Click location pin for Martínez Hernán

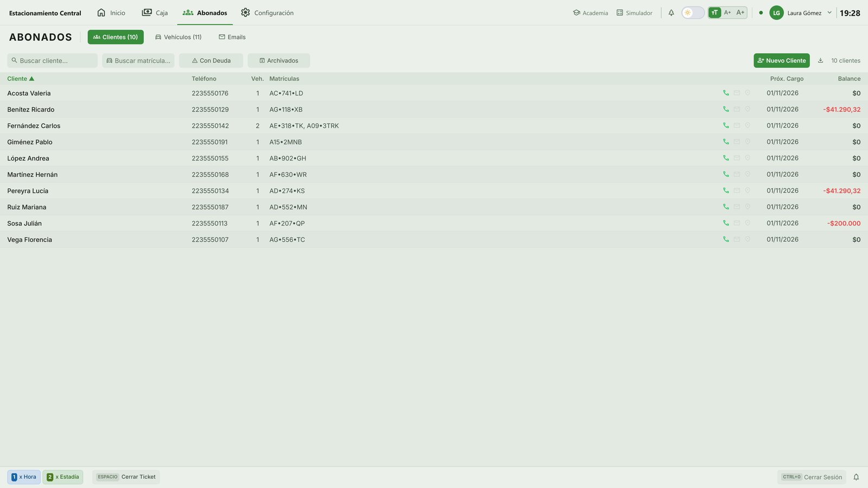pyautogui.click(x=748, y=175)
